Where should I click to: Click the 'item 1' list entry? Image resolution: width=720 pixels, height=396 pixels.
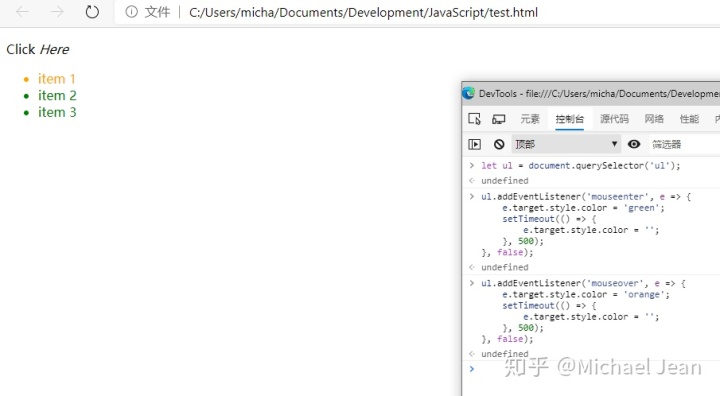[56, 79]
